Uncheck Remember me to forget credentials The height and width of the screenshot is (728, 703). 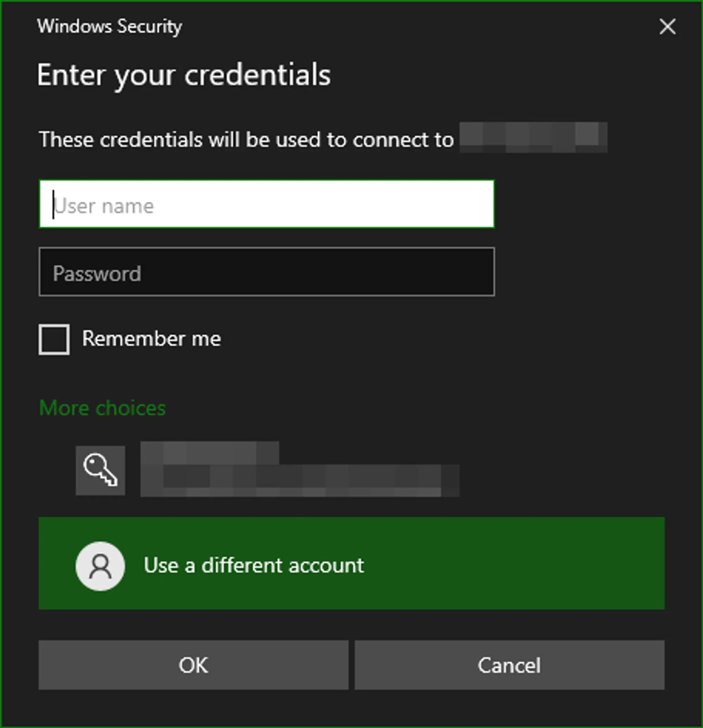point(54,338)
